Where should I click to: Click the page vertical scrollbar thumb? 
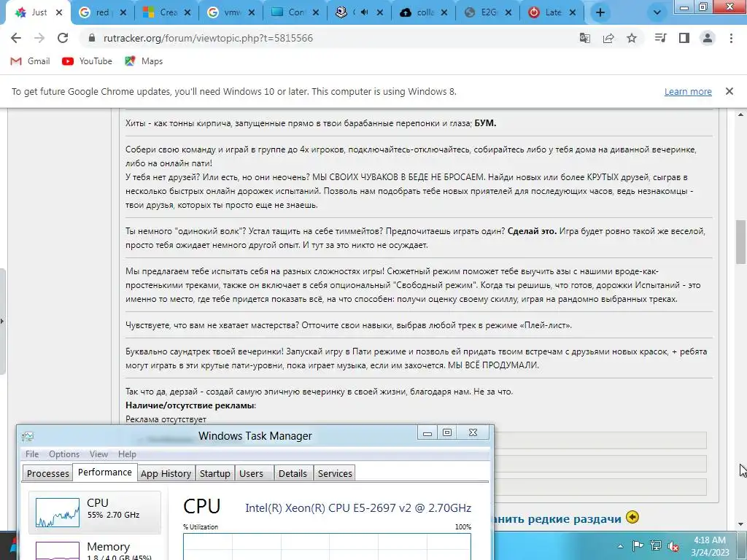point(741,242)
